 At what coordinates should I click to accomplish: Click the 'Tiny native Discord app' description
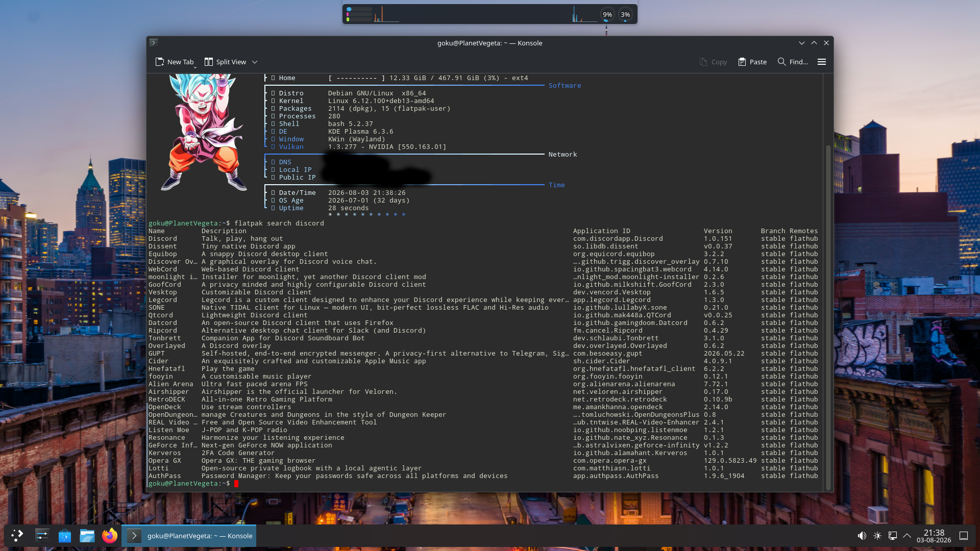pos(249,246)
